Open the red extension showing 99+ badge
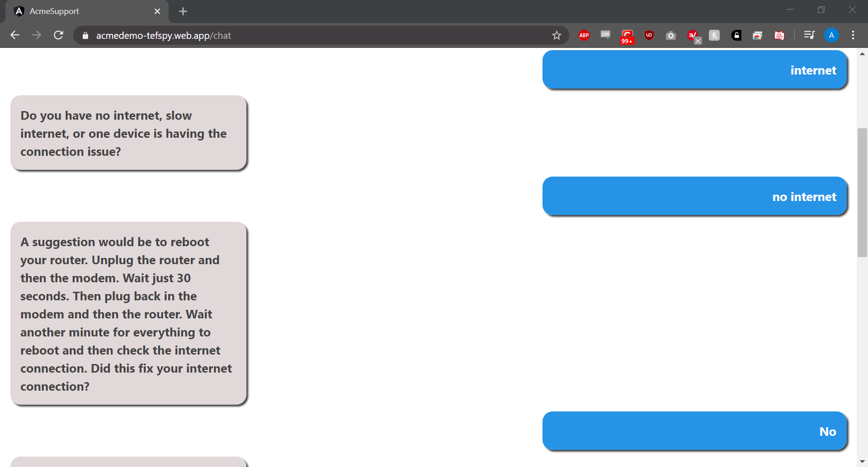 coord(627,37)
